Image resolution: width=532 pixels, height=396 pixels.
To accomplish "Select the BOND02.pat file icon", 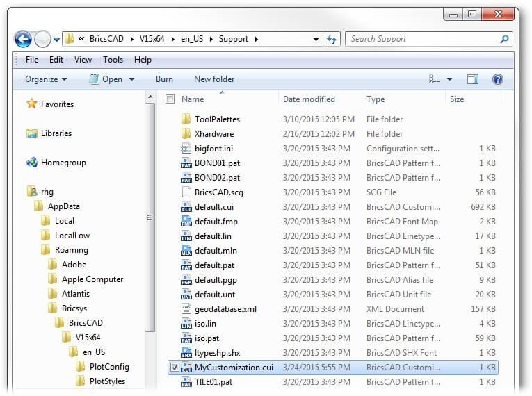I will click(x=186, y=177).
